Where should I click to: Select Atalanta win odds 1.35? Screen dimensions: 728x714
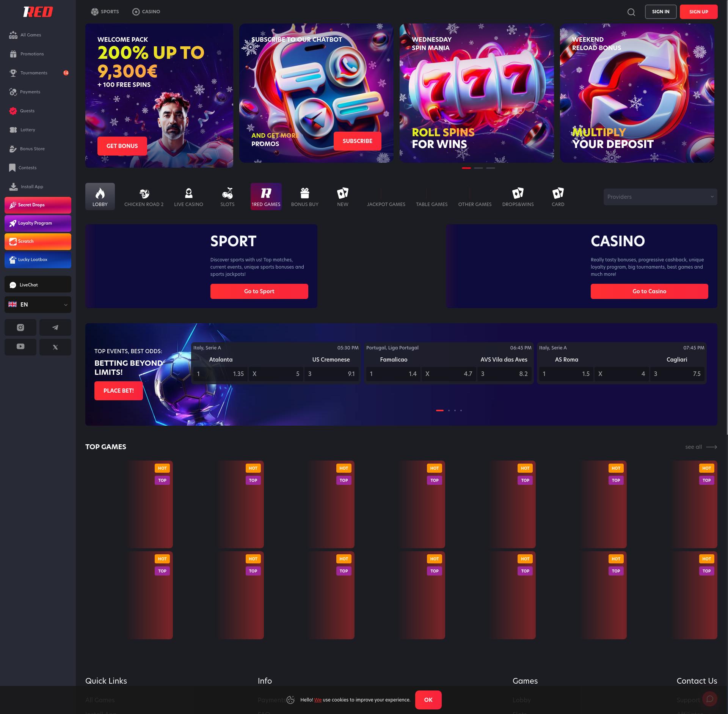220,374
